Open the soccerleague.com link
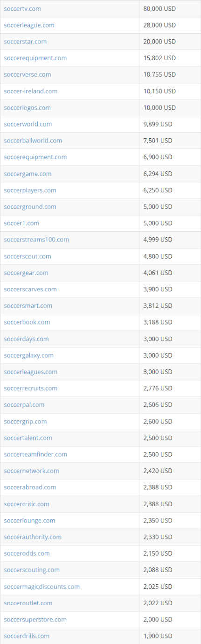This screenshot has width=201, height=644. click(29, 25)
